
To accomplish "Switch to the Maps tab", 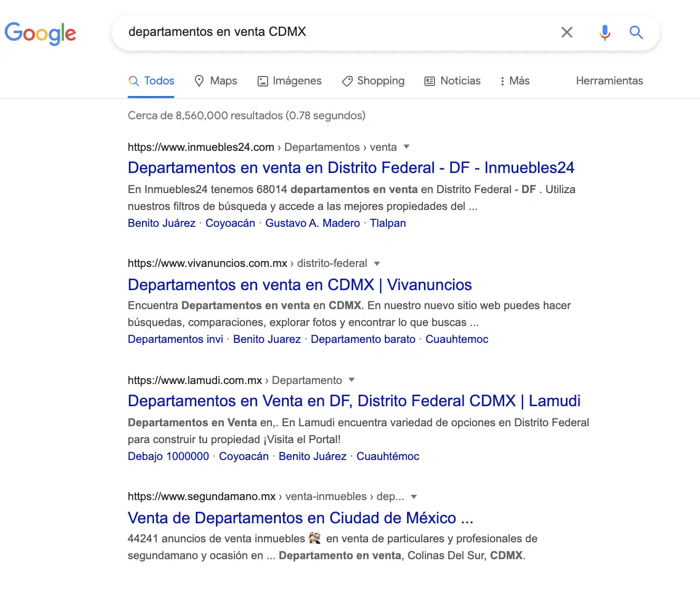I will coord(216,81).
